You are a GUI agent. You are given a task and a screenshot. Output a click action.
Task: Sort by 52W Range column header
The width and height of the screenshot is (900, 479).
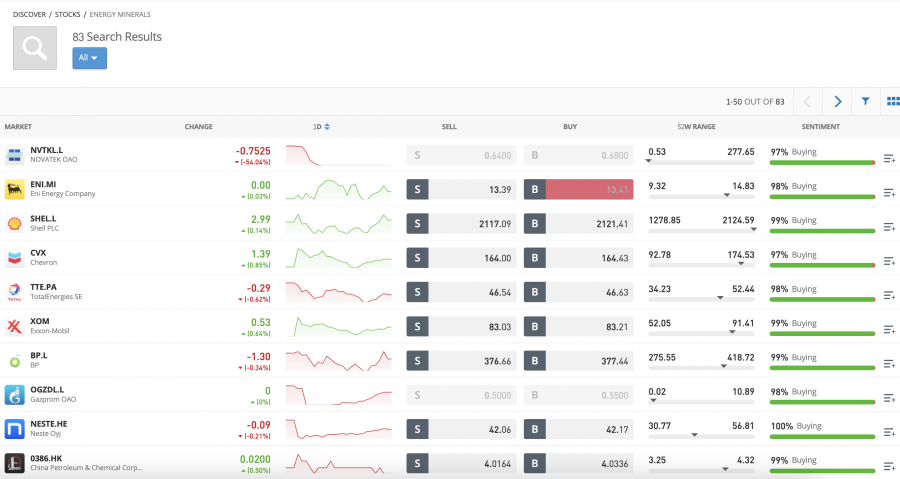[696, 127]
